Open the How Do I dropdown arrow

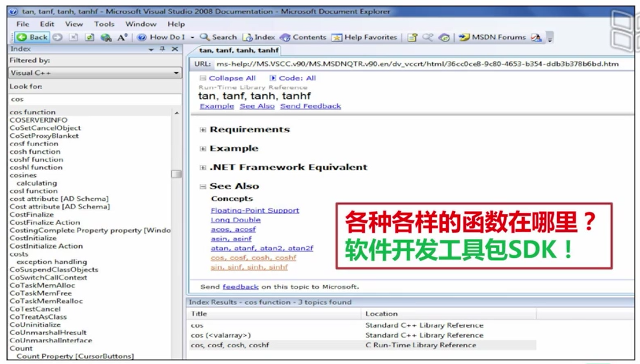click(x=192, y=37)
